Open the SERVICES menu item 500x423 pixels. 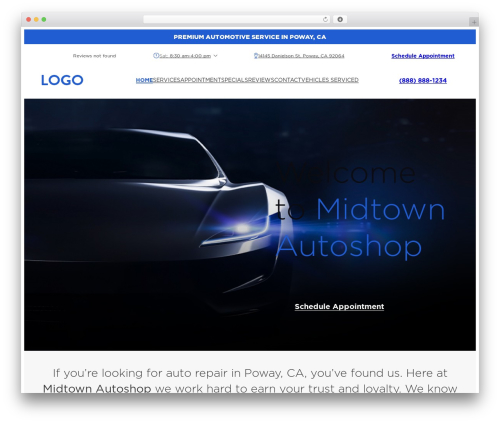point(166,80)
